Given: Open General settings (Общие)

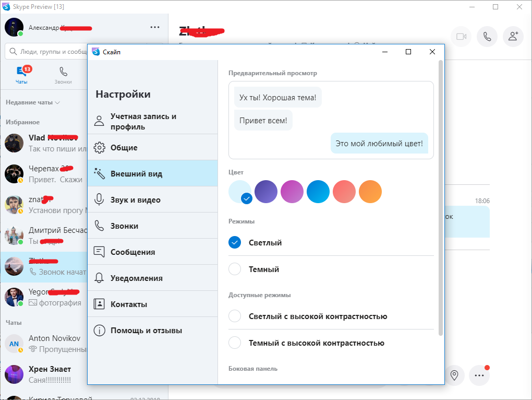Looking at the screenshot, I should pyautogui.click(x=153, y=147).
